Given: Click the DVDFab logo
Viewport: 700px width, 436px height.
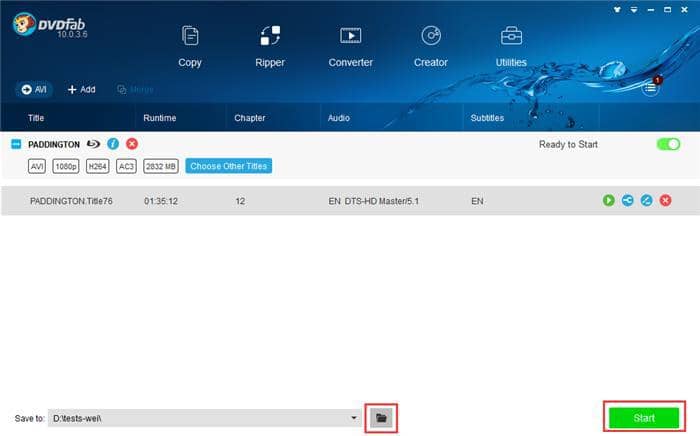Looking at the screenshot, I should 49,25.
